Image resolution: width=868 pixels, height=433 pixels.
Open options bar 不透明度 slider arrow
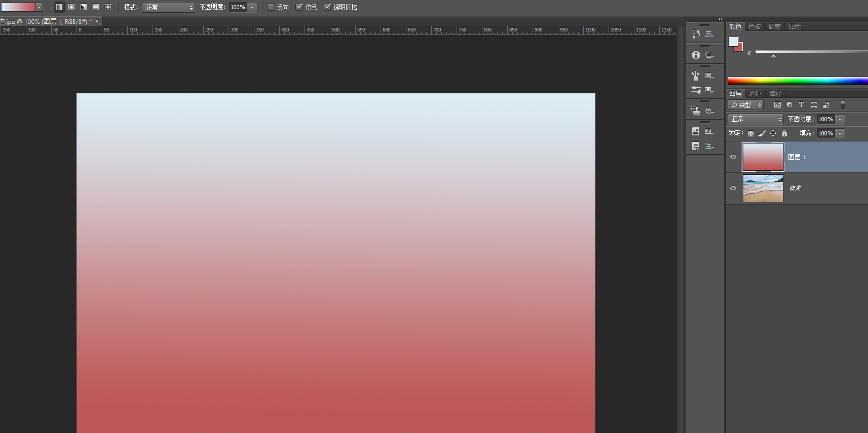(x=252, y=7)
